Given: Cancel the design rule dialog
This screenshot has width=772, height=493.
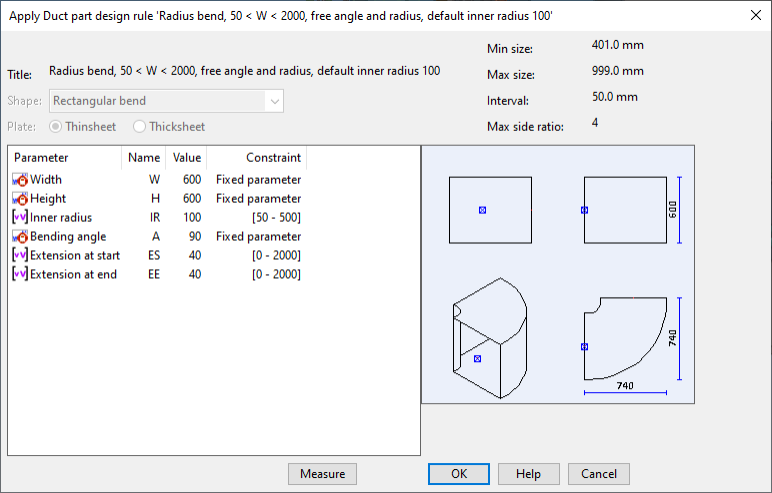Looking at the screenshot, I should click(x=598, y=474).
